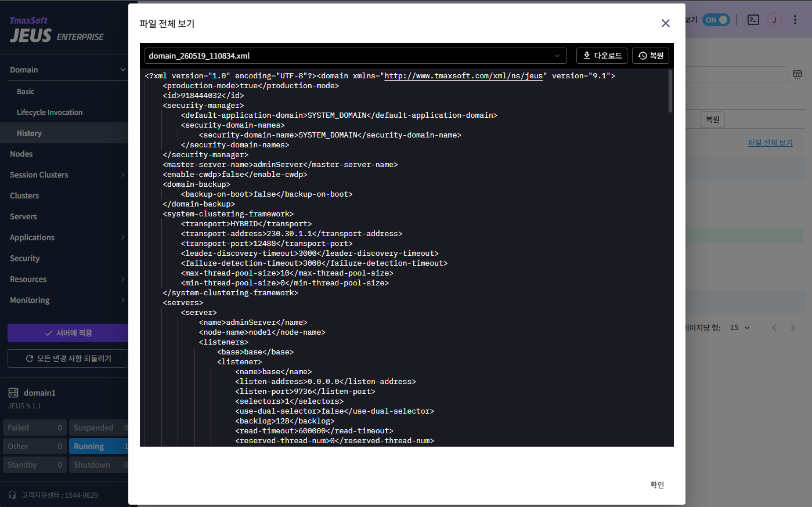Click the transport-address 230.30.1.1 line
Screen dimensions: 812x507
pos(291,234)
